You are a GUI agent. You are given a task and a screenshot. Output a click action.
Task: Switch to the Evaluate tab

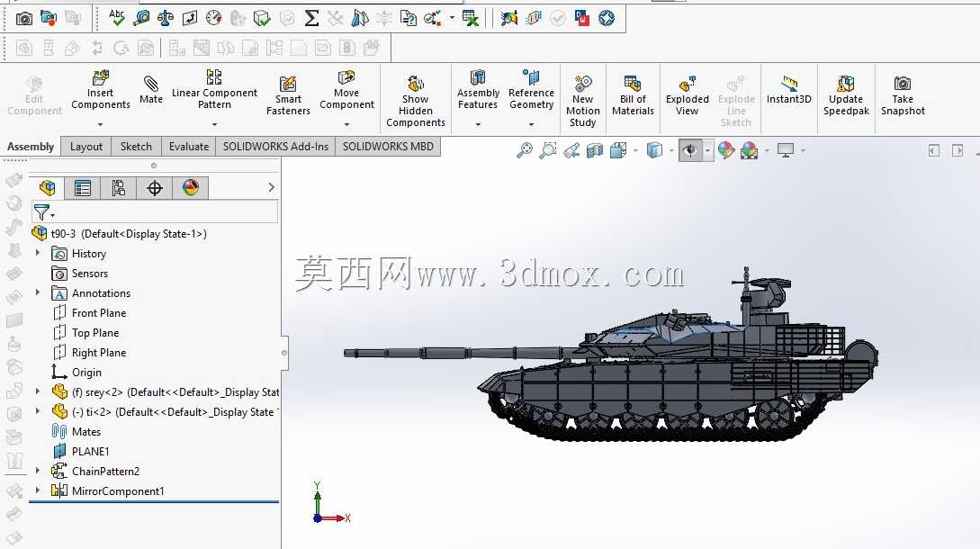coord(189,147)
